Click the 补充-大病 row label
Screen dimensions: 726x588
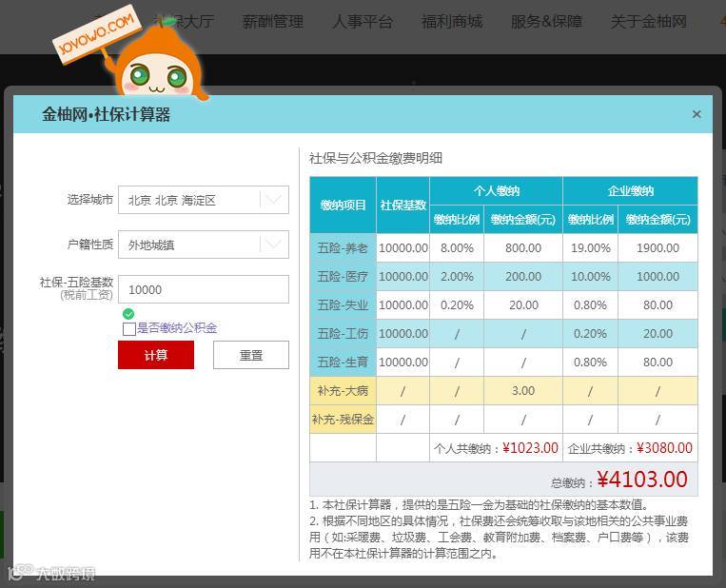point(343,391)
